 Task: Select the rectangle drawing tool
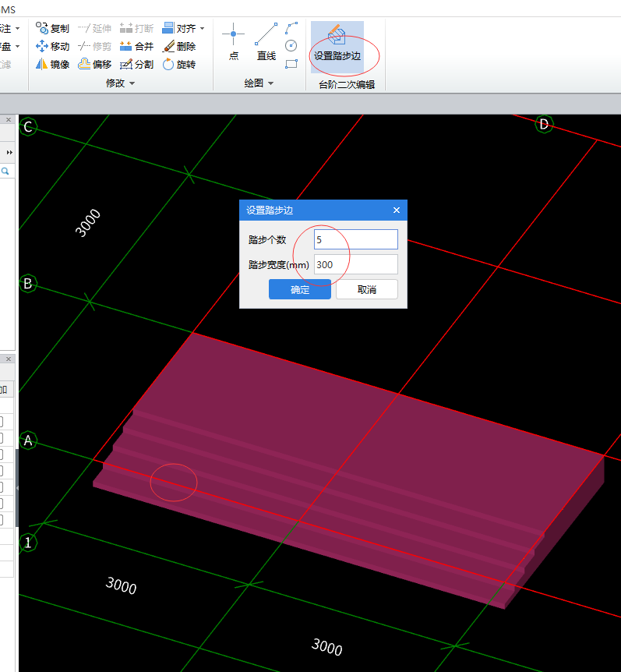291,64
